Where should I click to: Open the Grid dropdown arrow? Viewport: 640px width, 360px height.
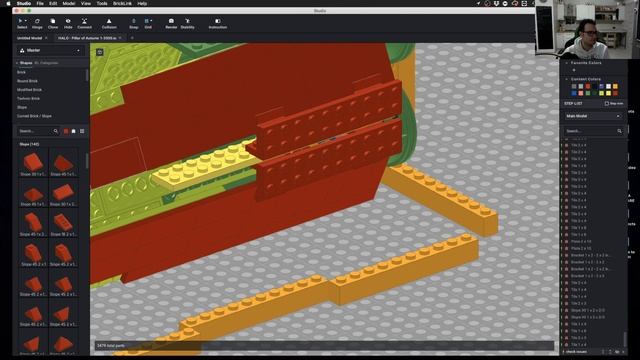(151, 21)
